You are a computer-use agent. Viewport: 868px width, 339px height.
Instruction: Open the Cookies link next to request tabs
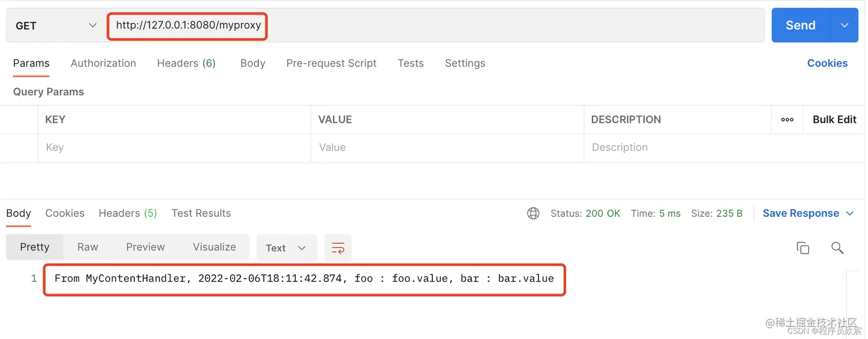tap(827, 63)
